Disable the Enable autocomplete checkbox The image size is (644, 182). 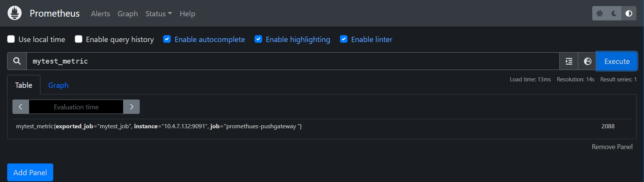[x=167, y=39]
